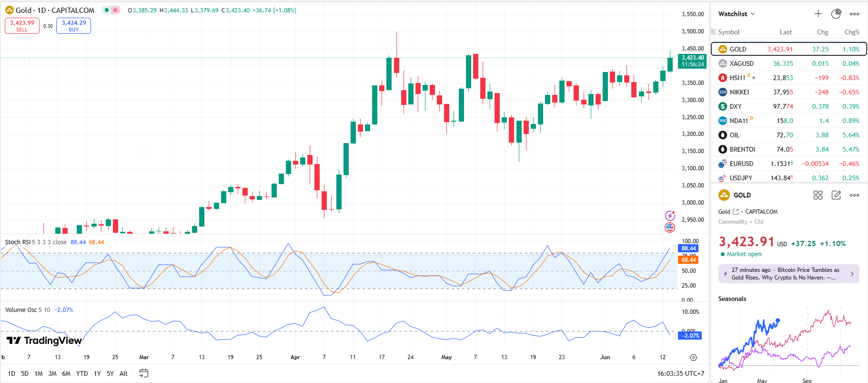Open the Watchlist three-dot more menu

[x=855, y=14]
